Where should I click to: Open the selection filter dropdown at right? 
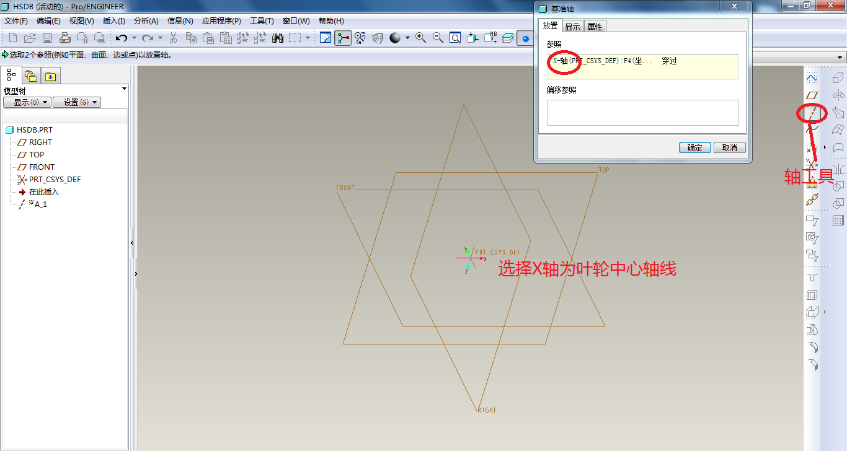point(840,57)
